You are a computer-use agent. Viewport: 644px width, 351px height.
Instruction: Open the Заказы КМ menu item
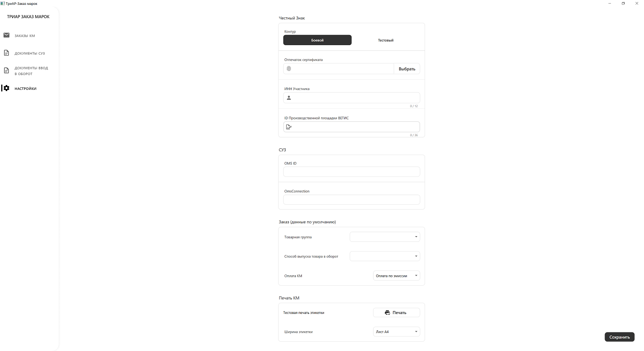pos(25,35)
